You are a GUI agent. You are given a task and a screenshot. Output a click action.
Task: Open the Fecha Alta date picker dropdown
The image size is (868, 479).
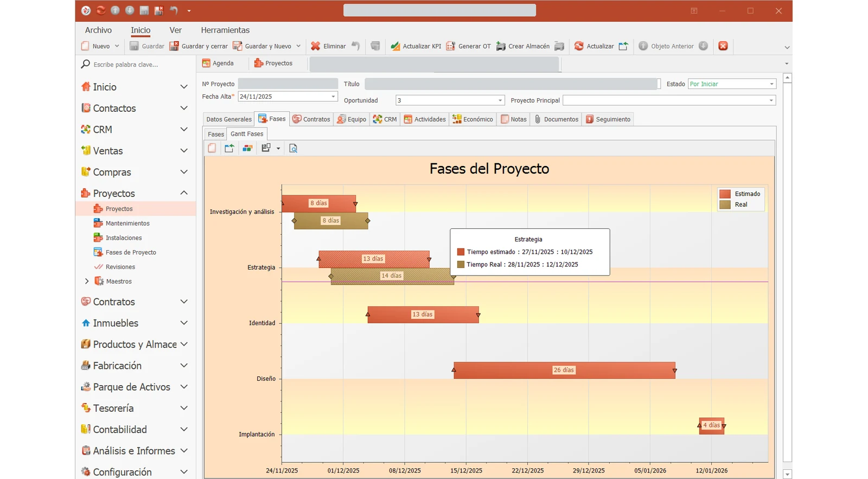333,97
